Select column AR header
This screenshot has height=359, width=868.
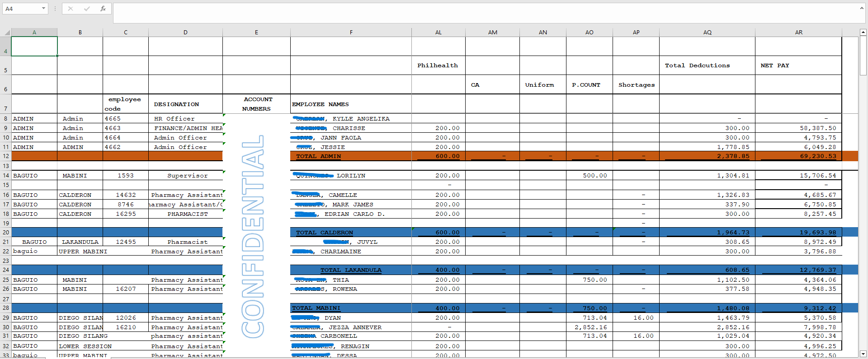pos(798,33)
